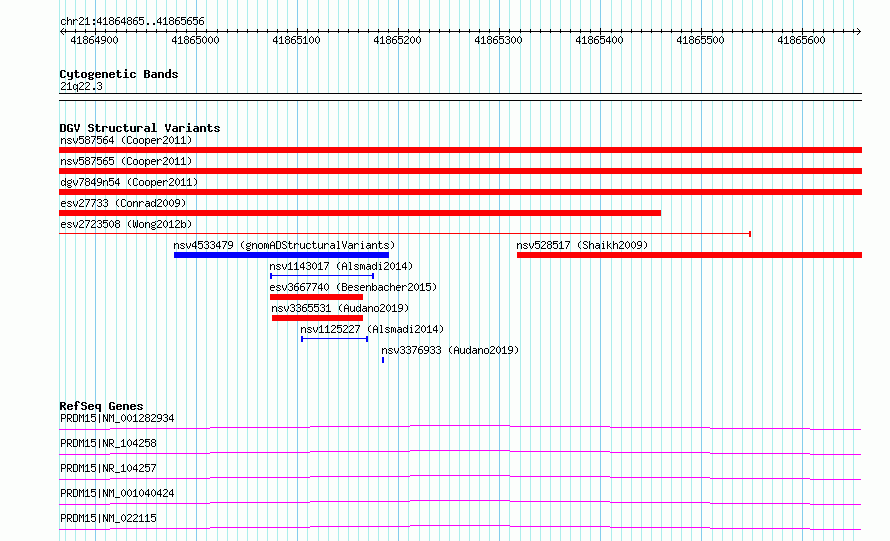Viewport: 890px width, 541px height.
Task: Click the tiny nsv3376933 (Audano2019) blue marker
Action: 383,360
